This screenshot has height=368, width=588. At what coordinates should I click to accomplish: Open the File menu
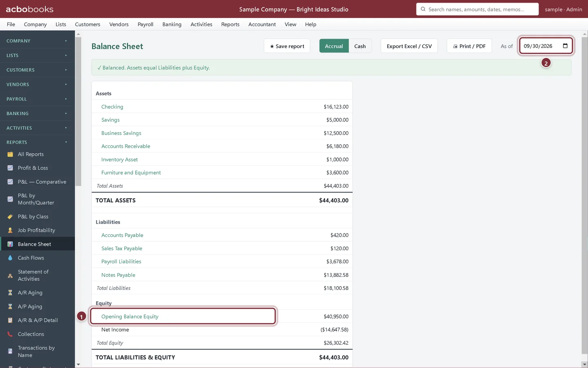pyautogui.click(x=11, y=25)
